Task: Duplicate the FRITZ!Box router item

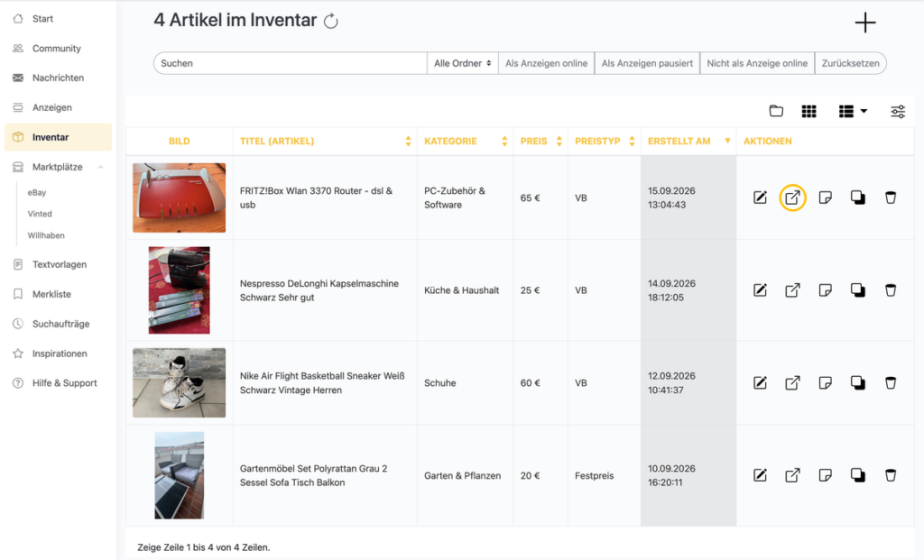Action: pos(858,197)
